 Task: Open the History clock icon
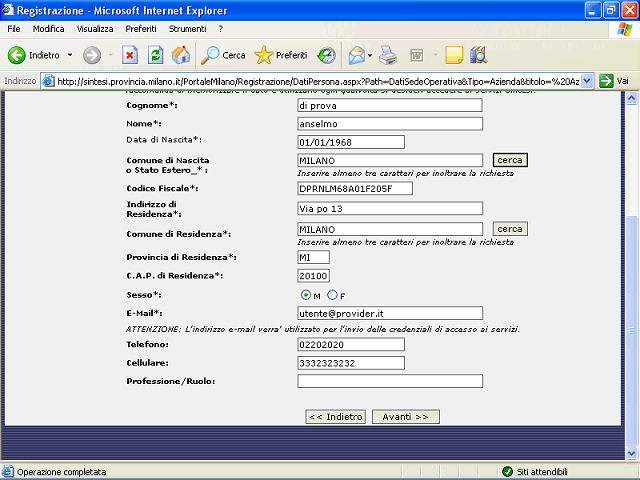[x=327, y=55]
